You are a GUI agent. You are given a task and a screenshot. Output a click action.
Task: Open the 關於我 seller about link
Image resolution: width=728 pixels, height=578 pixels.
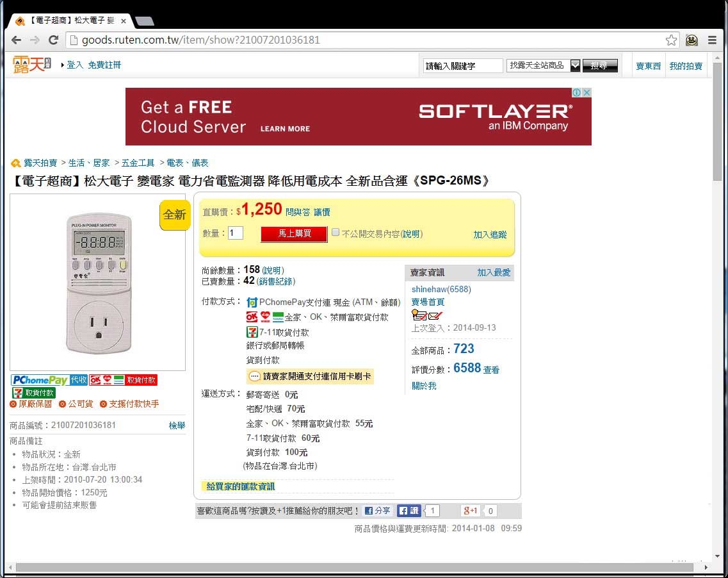[x=424, y=386]
